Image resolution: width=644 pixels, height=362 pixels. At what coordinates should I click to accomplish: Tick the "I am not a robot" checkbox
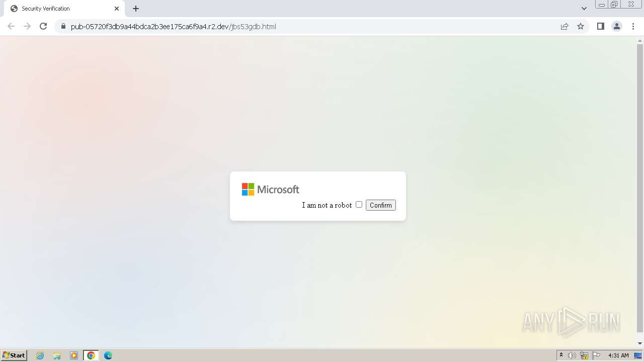point(359,204)
